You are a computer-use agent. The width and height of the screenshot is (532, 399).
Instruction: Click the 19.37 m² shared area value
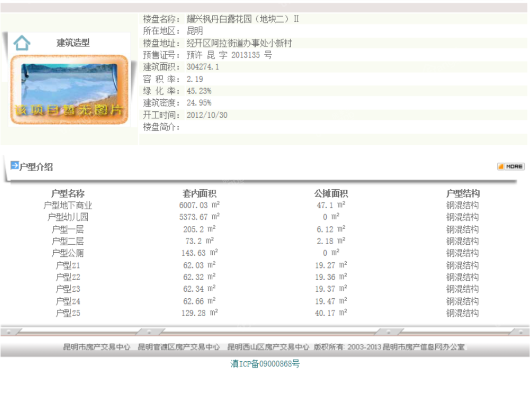point(331,289)
